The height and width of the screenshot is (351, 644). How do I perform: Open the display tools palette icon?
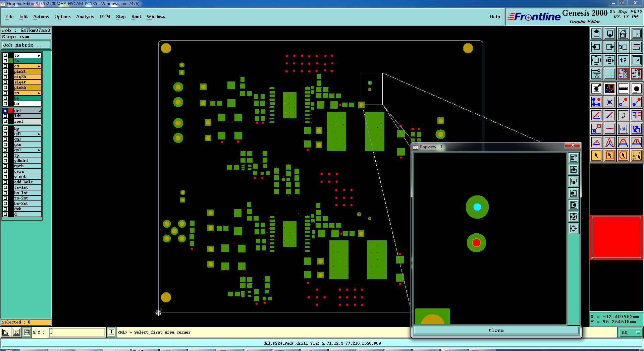coord(596,74)
